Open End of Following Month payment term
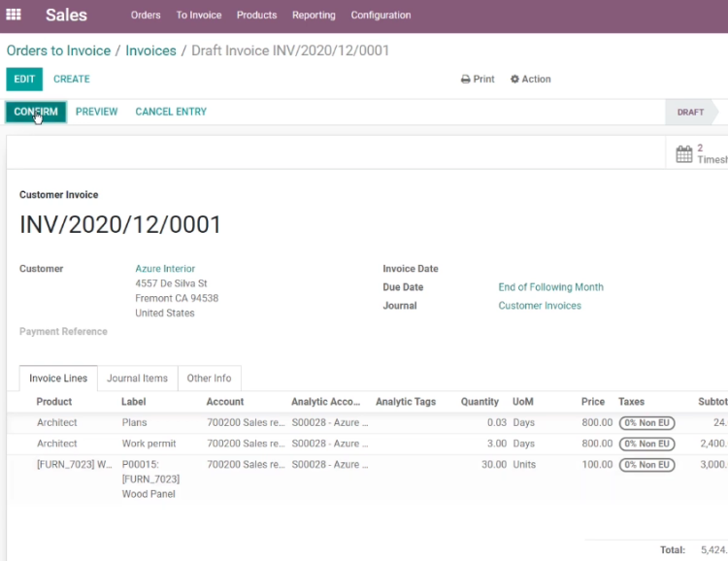728x561 pixels. [x=550, y=287]
